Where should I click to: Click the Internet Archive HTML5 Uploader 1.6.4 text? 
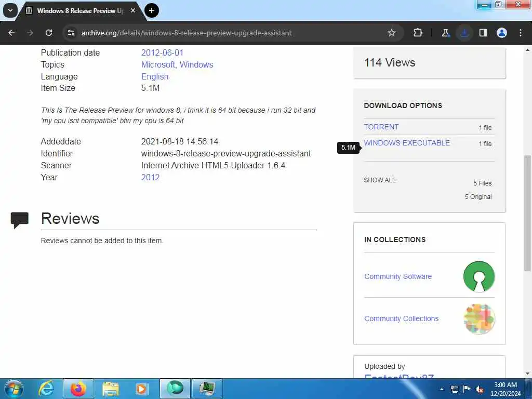(213, 166)
